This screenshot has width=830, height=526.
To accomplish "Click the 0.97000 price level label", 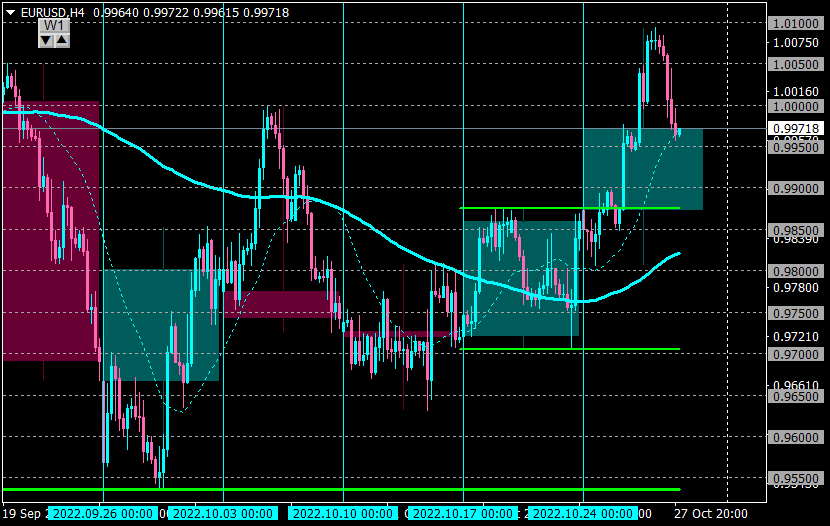I will pos(796,354).
